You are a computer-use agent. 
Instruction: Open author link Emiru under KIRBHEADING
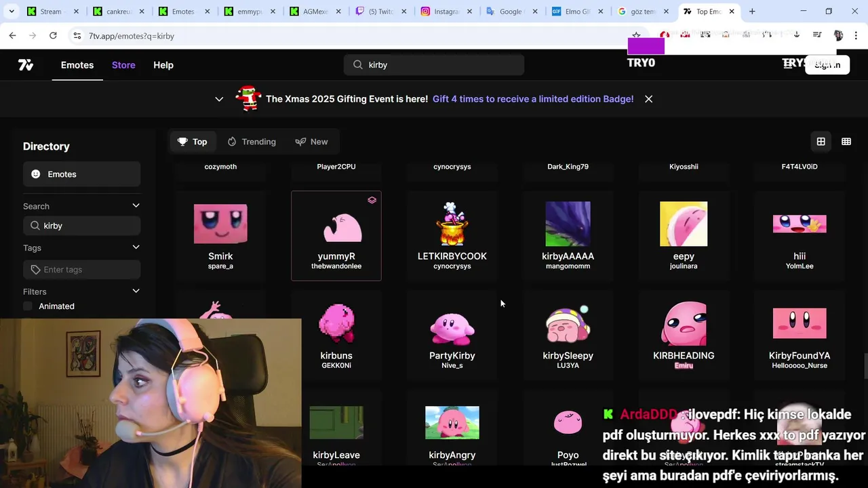(x=684, y=366)
